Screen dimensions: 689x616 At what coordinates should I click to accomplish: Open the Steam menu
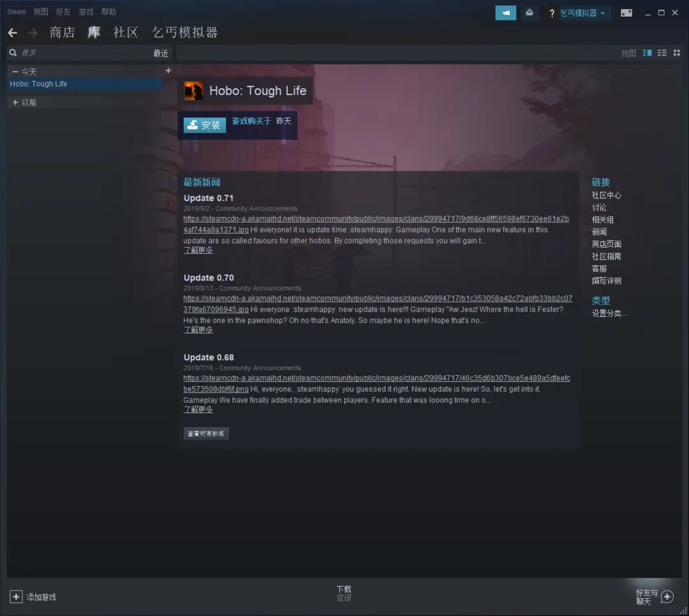coord(17,12)
